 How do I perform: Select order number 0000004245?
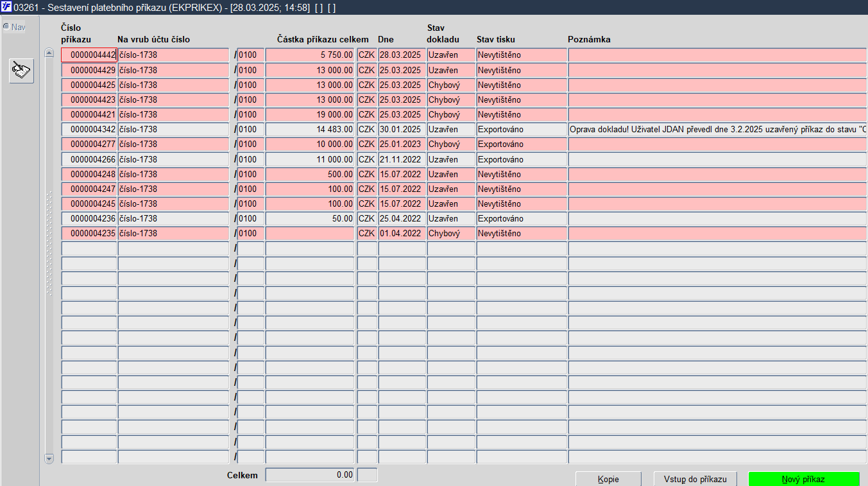pos(89,204)
